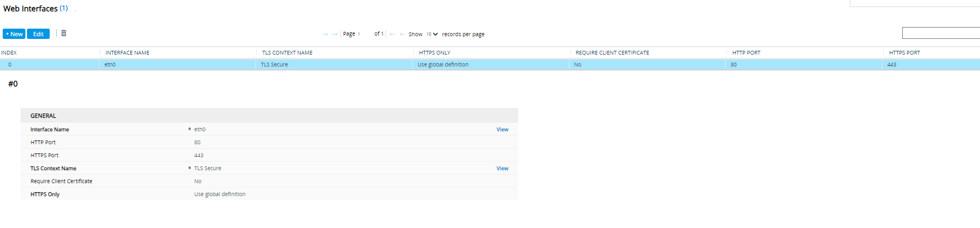Select the eth0 cell in the table row
The height and width of the screenshot is (228, 980).
(x=177, y=64)
